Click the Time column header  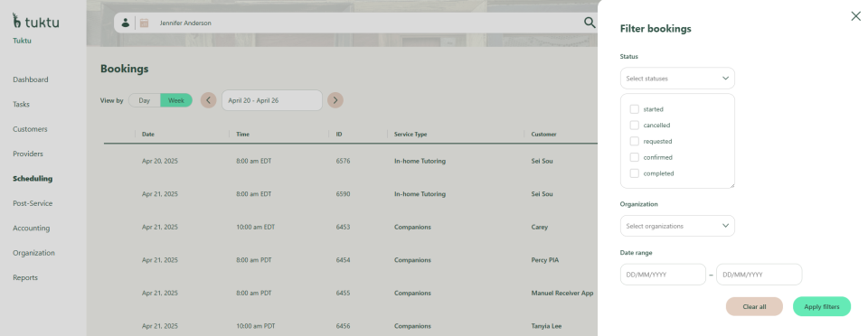242,135
